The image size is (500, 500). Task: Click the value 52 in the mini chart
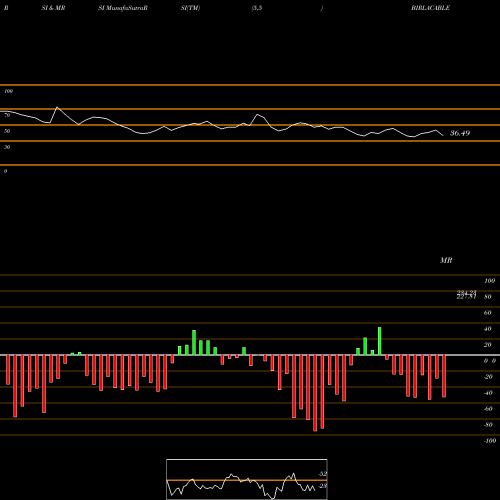[x=323, y=474]
